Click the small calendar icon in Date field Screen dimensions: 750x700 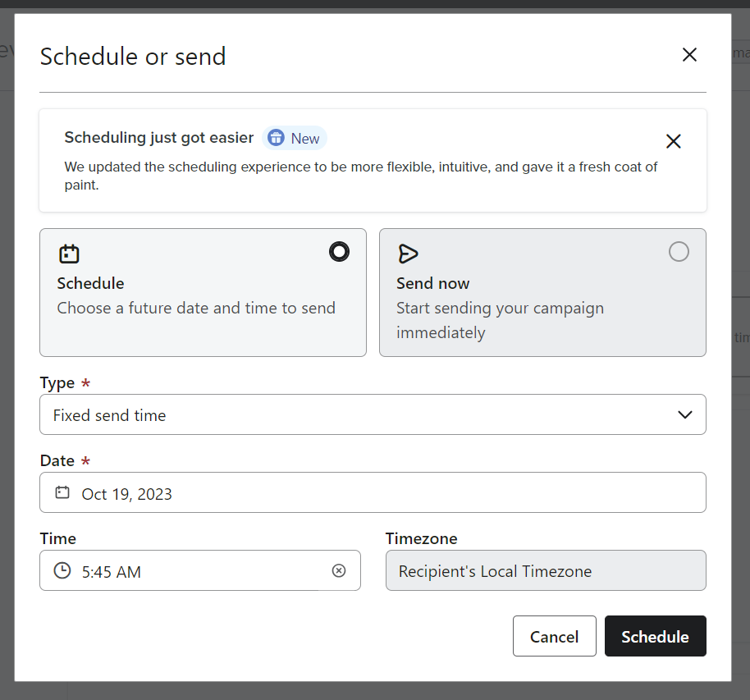pyautogui.click(x=62, y=492)
